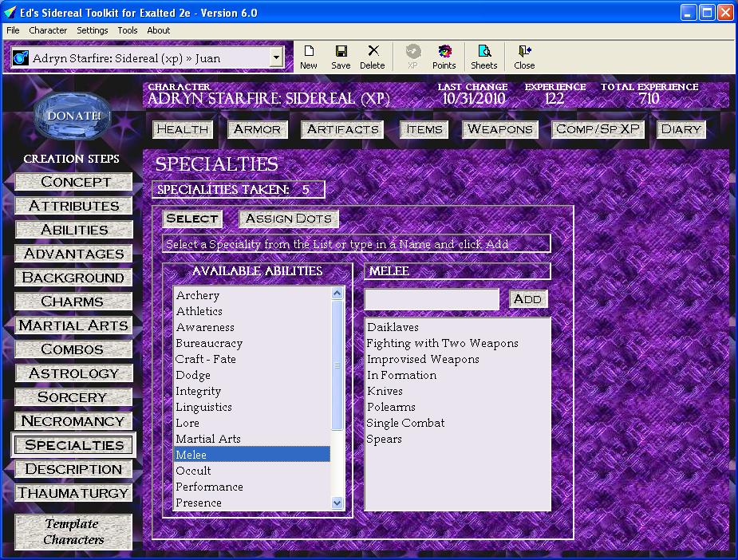This screenshot has width=738, height=560.
Task: Open the Items section
Action: pyautogui.click(x=424, y=129)
